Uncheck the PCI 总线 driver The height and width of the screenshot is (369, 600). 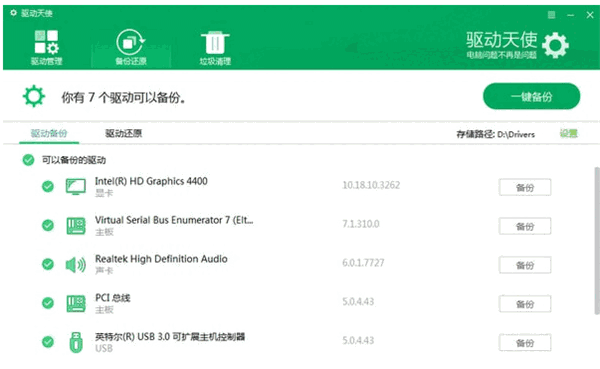(48, 303)
